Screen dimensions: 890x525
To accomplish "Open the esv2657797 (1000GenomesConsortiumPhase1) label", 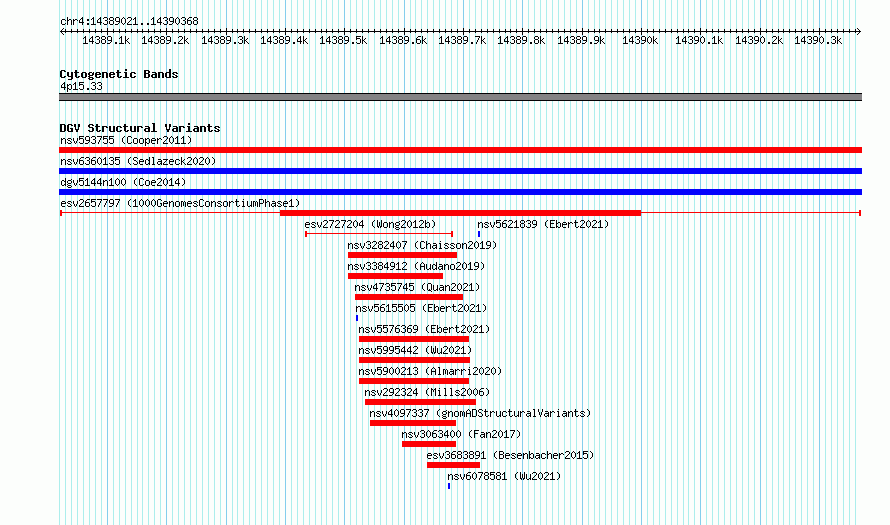I will [180, 203].
